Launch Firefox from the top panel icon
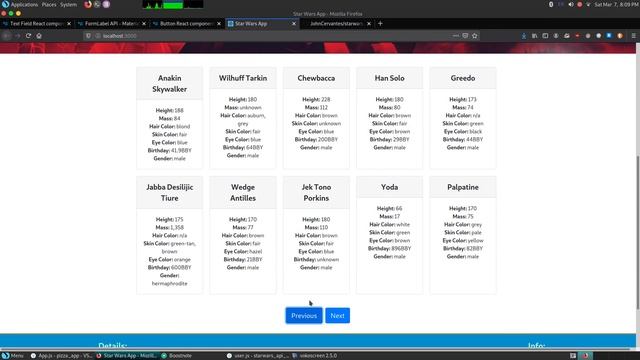Screen dimensions: 640x360 [x=88, y=4]
